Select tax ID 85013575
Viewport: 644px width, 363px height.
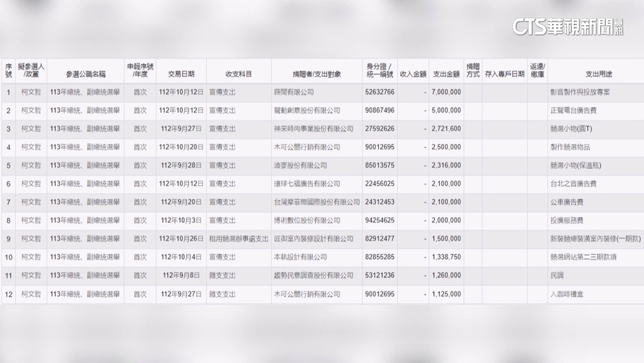(379, 165)
